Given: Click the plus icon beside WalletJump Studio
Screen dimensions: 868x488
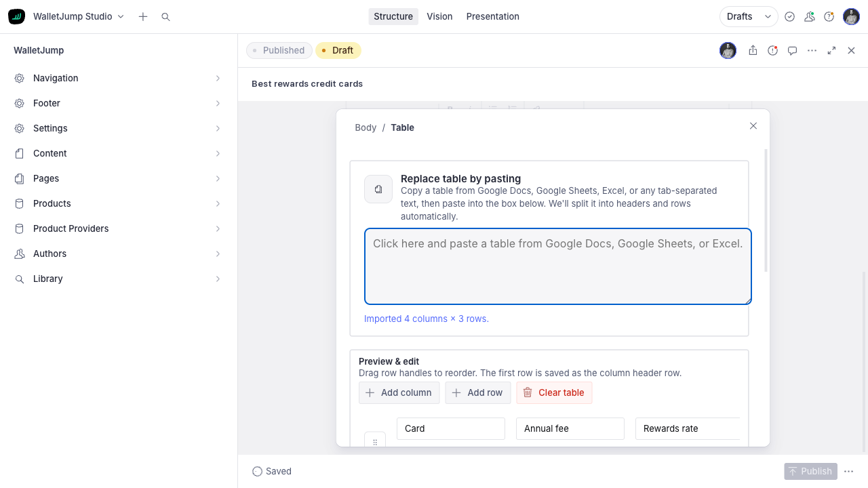Looking at the screenshot, I should 143,17.
